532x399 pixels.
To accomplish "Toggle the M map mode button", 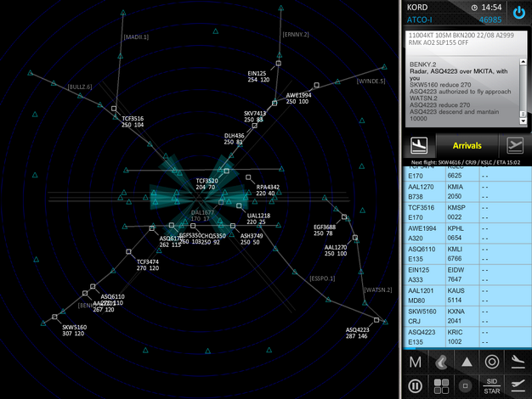I will pos(416,362).
